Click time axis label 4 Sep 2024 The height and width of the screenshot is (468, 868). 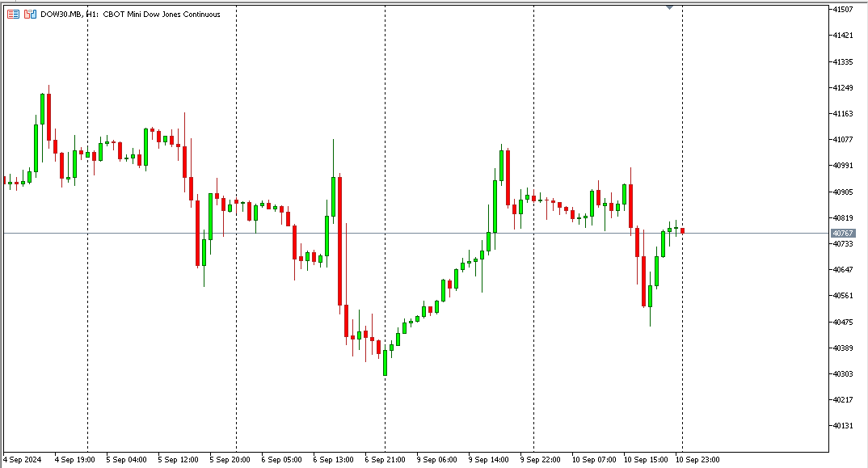22,460
